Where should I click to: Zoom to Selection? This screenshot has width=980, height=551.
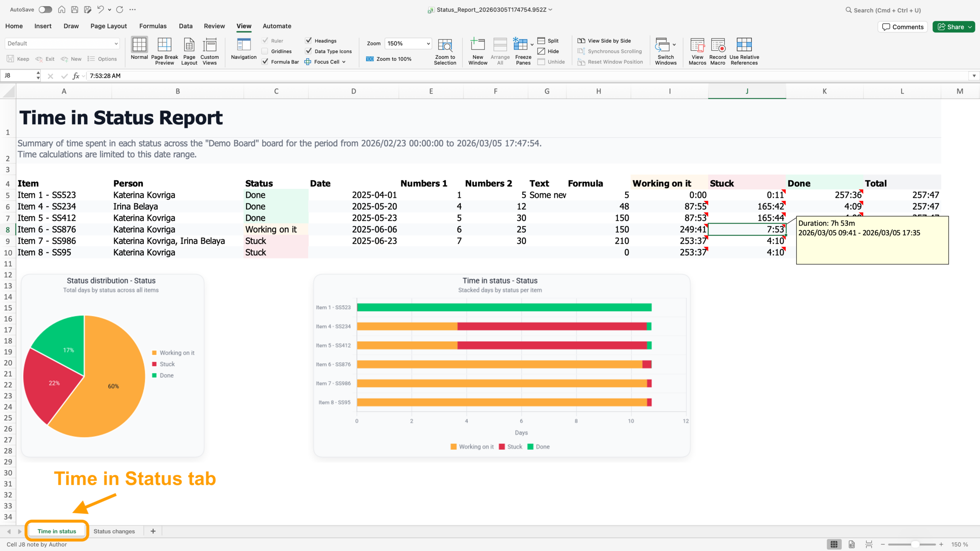click(x=445, y=51)
